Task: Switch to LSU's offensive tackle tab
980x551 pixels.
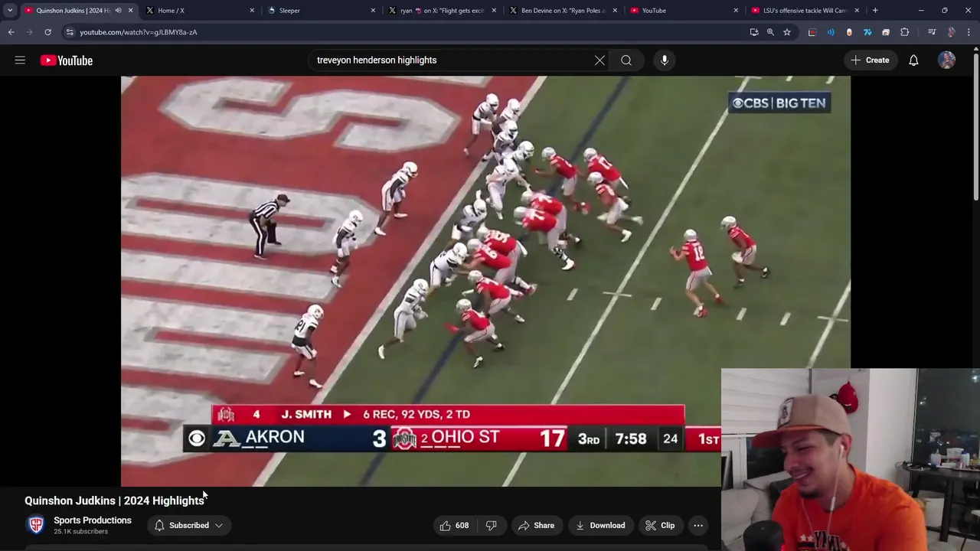Action: pos(805,11)
